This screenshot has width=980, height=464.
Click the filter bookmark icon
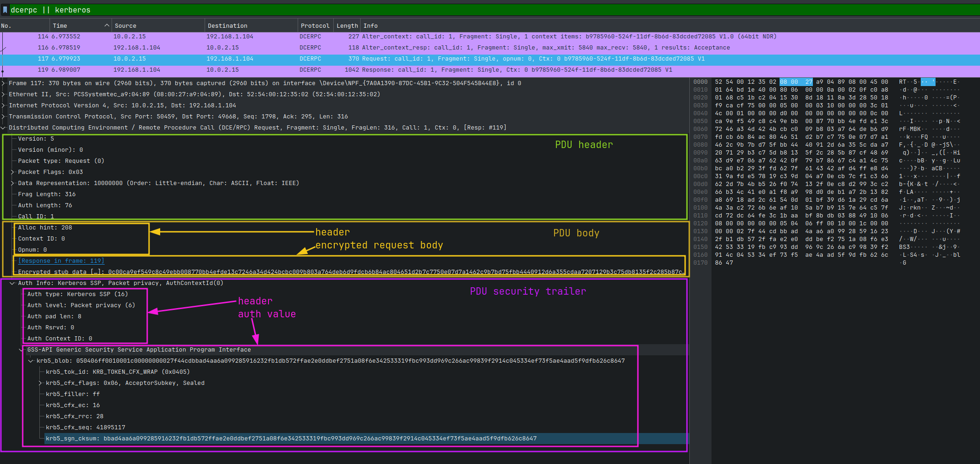click(6, 9)
